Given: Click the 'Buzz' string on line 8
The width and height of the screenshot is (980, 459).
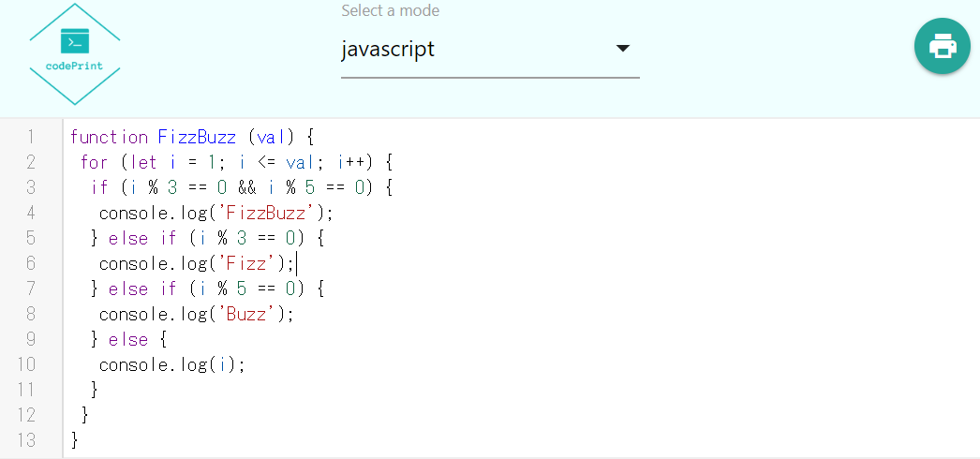Looking at the screenshot, I should coord(254,314).
